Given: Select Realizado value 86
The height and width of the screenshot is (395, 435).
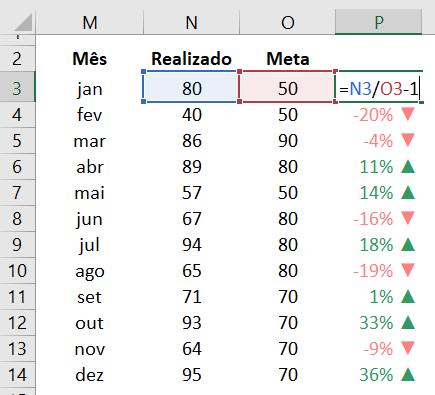Looking at the screenshot, I should tap(191, 141).
